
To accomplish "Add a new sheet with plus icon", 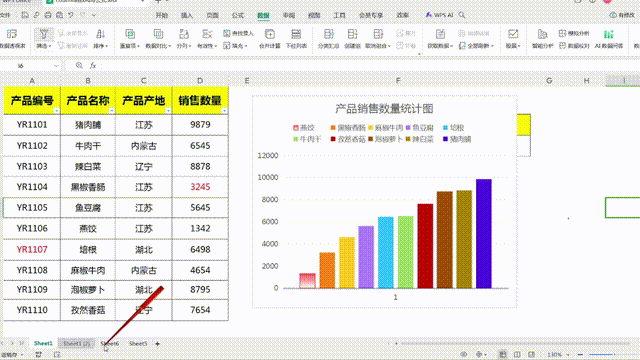I will click(158, 344).
